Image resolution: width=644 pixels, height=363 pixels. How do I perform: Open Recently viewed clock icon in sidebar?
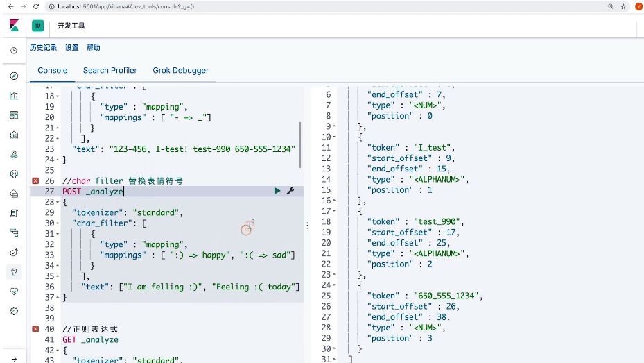14,51
